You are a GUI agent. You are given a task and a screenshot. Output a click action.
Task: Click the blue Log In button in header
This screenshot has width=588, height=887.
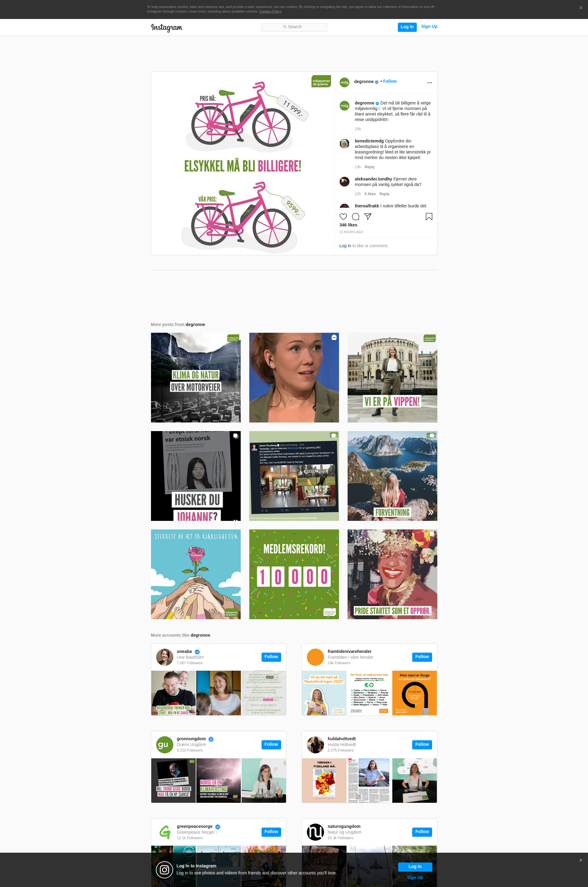tap(407, 27)
